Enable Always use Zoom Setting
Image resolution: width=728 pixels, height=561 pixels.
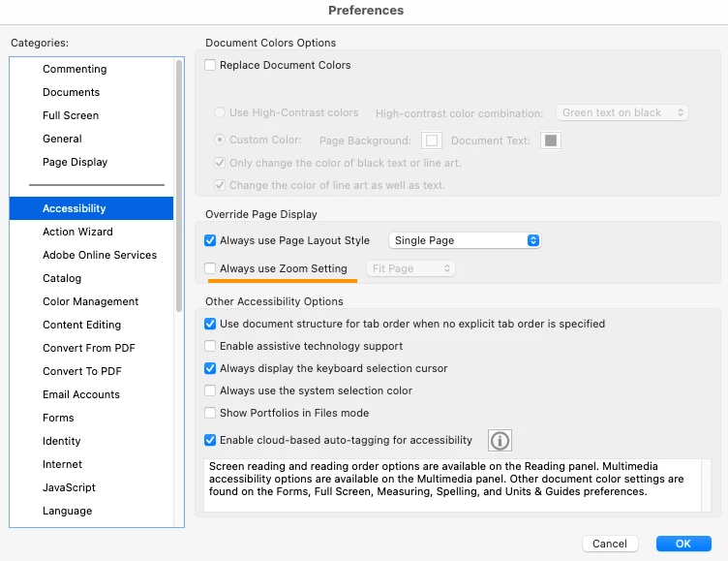210,268
